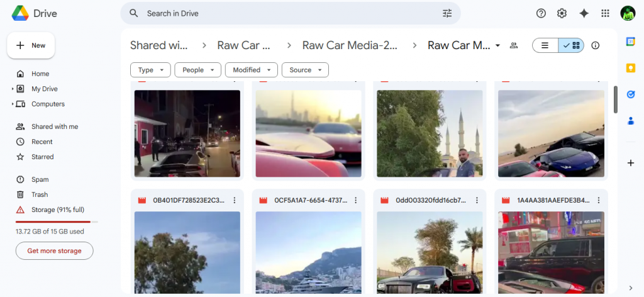644x297 pixels.
Task: View folder details info icon
Action: click(596, 45)
